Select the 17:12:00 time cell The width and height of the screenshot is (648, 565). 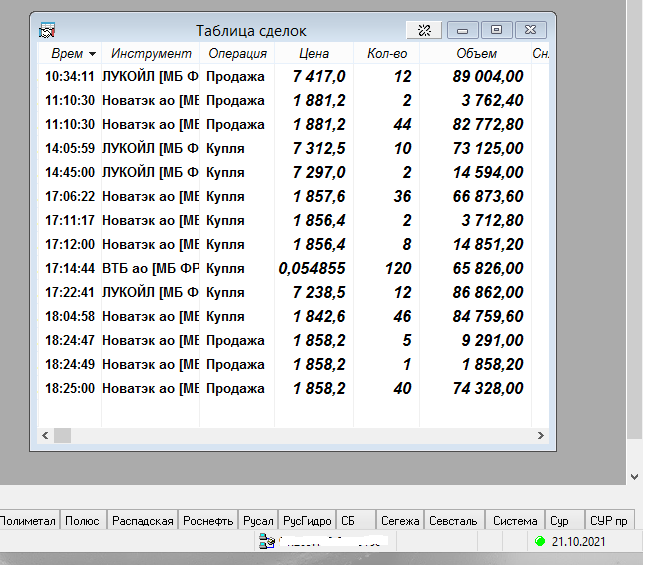[x=70, y=244]
